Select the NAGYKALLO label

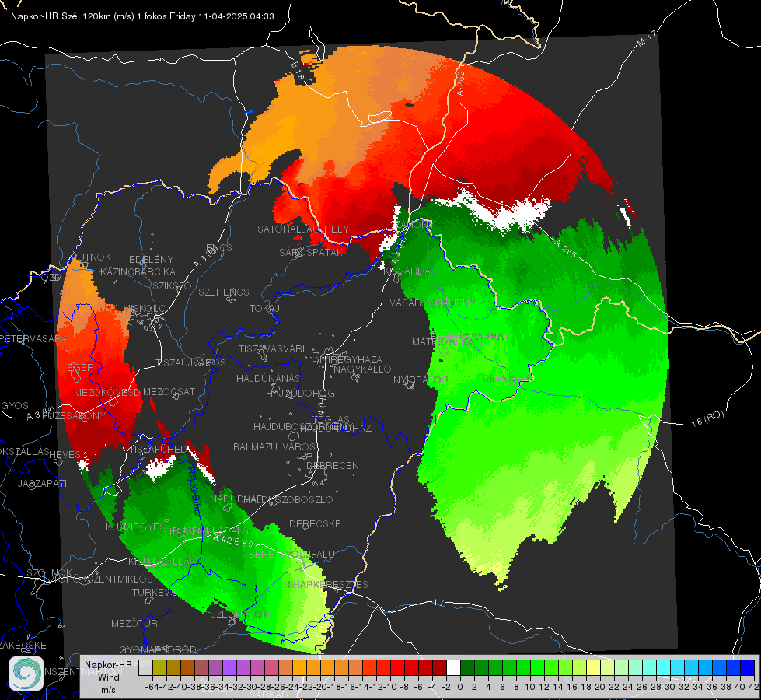pyautogui.click(x=362, y=369)
